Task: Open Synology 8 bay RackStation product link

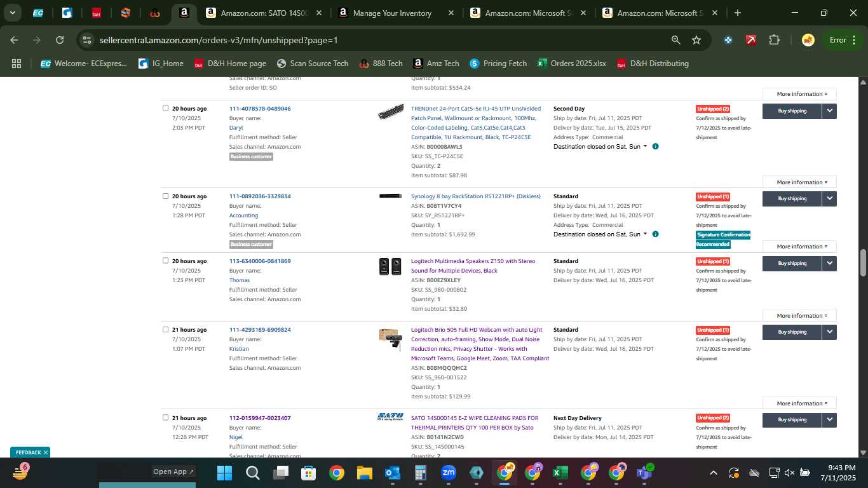Action: [476, 196]
